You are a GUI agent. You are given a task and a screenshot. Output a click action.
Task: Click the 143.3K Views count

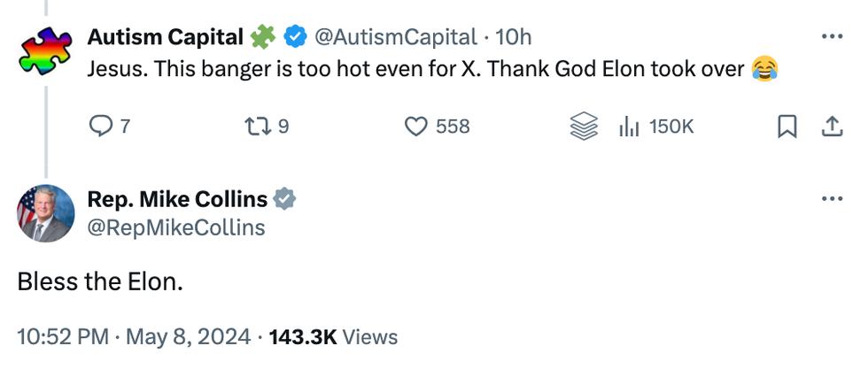click(333, 336)
